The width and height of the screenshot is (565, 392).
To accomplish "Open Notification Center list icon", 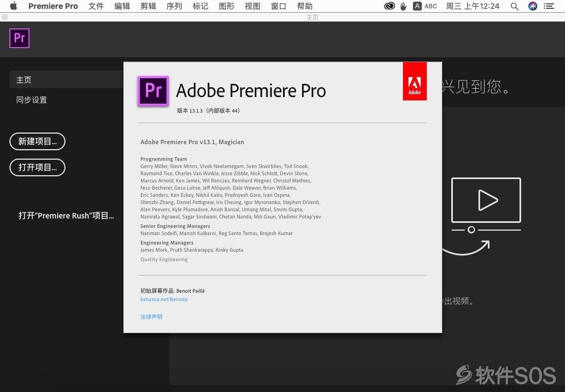I will point(549,6).
